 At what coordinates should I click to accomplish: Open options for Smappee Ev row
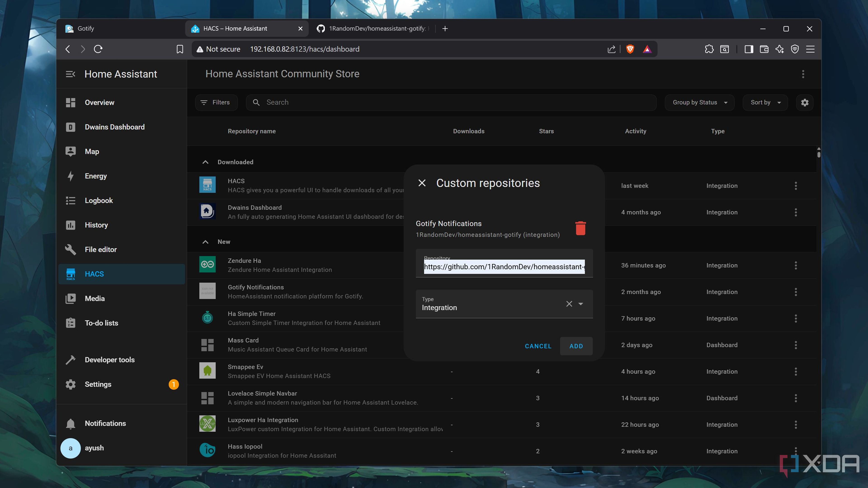tap(796, 371)
